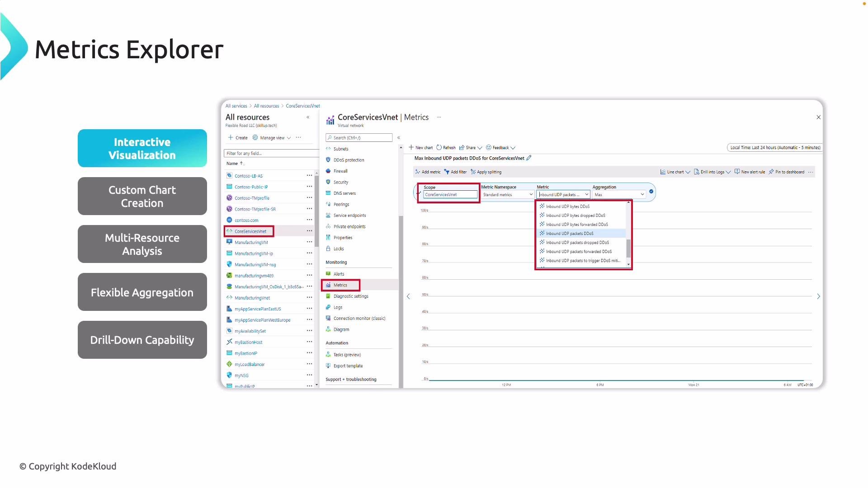Open the Share dropdown

point(471,147)
